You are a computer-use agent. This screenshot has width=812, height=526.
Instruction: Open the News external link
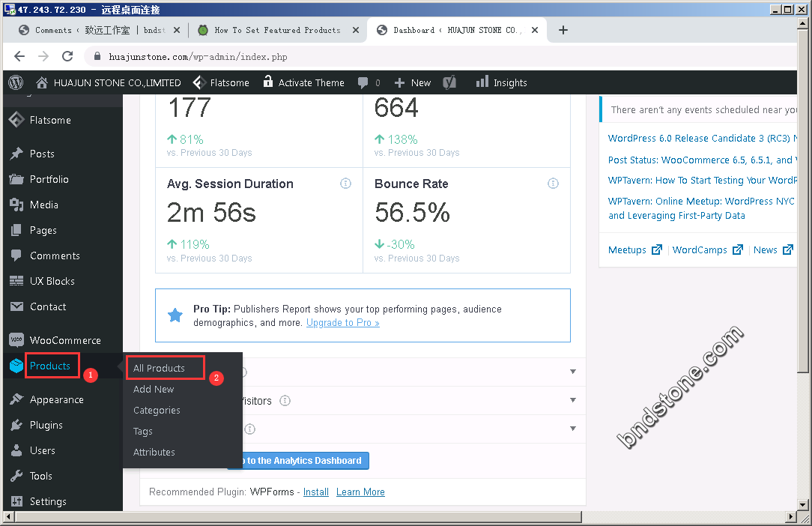[773, 250]
